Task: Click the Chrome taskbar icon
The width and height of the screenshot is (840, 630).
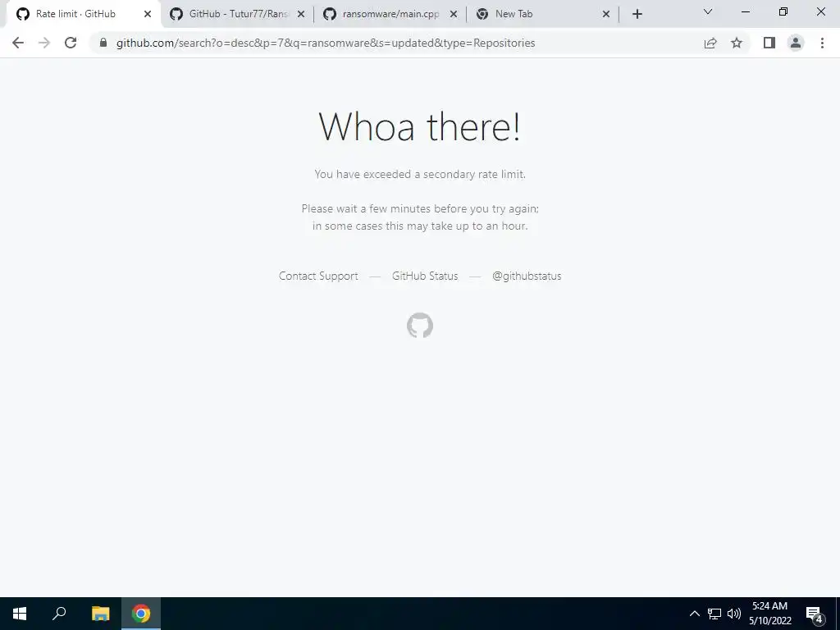Action: coord(141,614)
